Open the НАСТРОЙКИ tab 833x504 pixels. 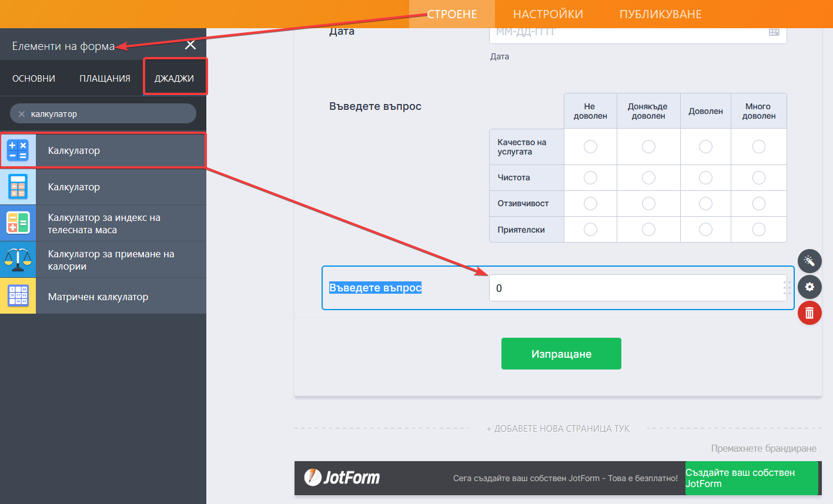pos(548,14)
